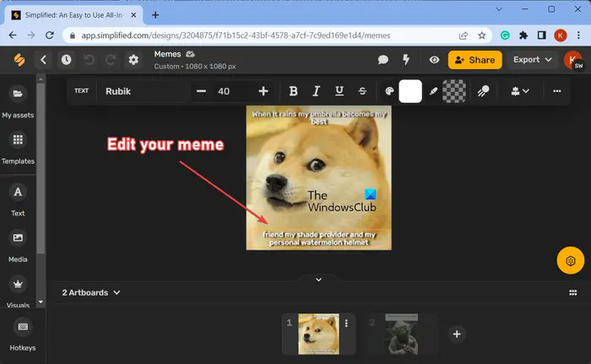Select artboard 2 Yoda thumbnail
The width and height of the screenshot is (591, 364).
coord(401,334)
